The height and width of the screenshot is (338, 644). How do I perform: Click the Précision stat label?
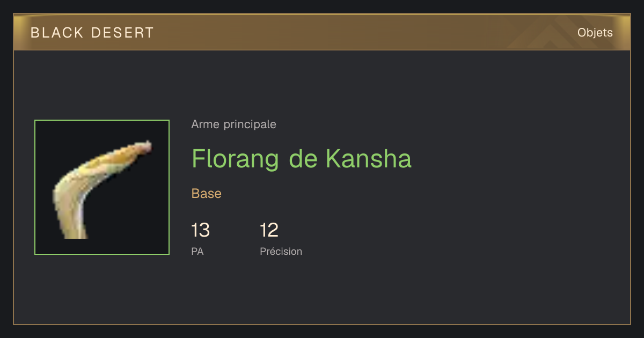[281, 251]
